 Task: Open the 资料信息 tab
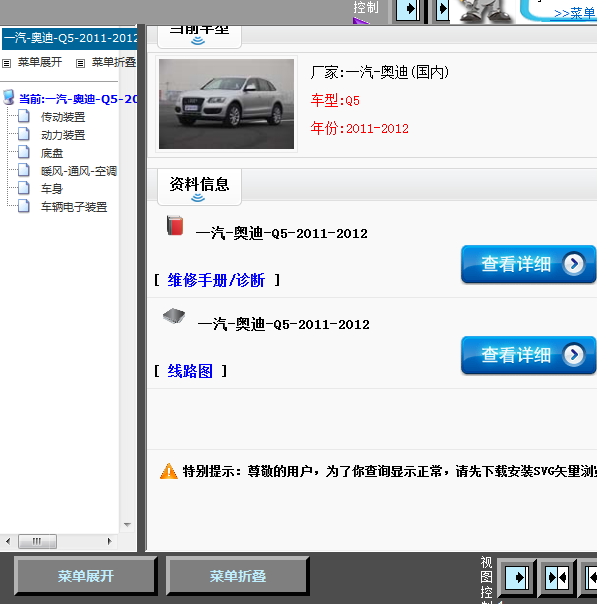199,186
